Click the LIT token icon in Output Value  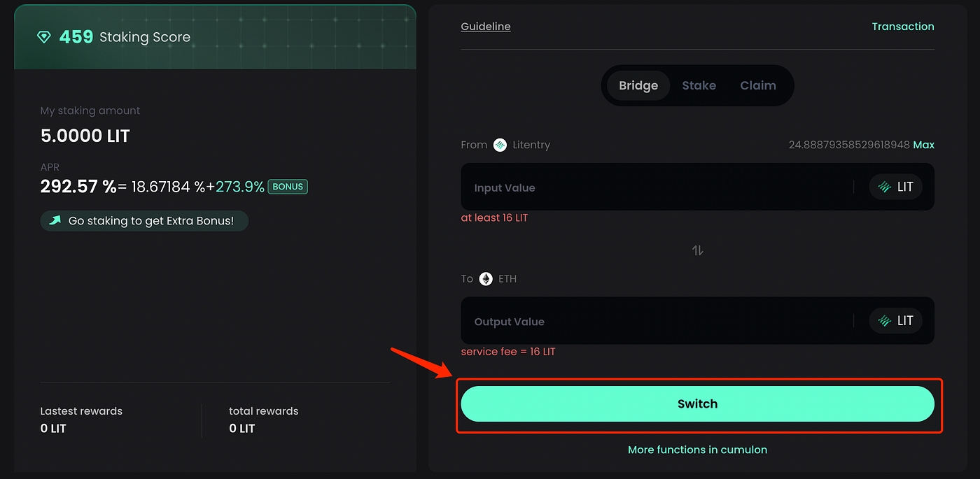pos(884,321)
